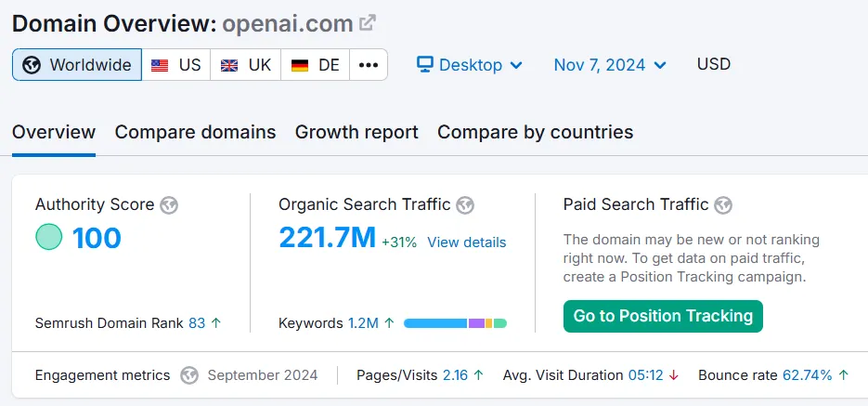Open more countries ellipsis menu
Screen dimensions: 868x406
click(369, 65)
